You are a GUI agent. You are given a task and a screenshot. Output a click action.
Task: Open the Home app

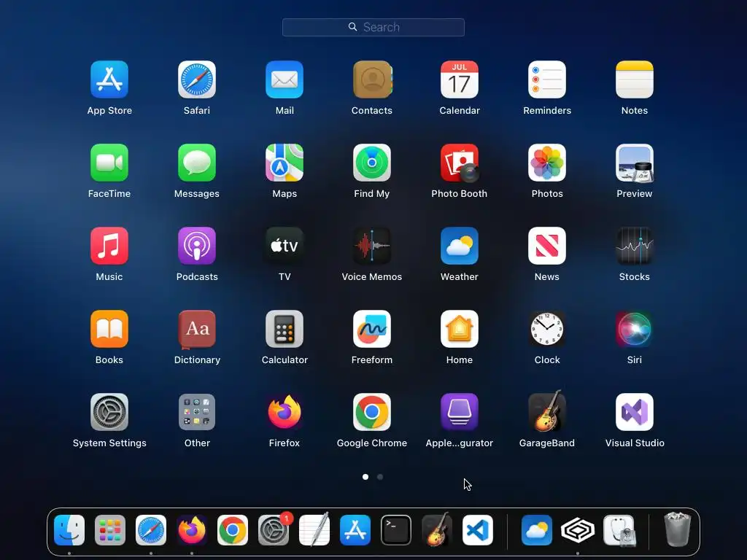click(460, 329)
